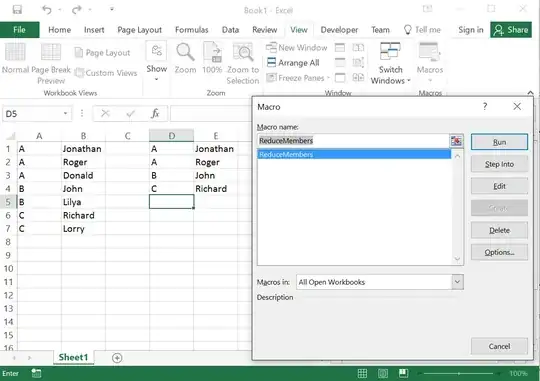The width and height of the screenshot is (540, 381).
Task: Select the Formulas tab
Action: pyautogui.click(x=191, y=30)
